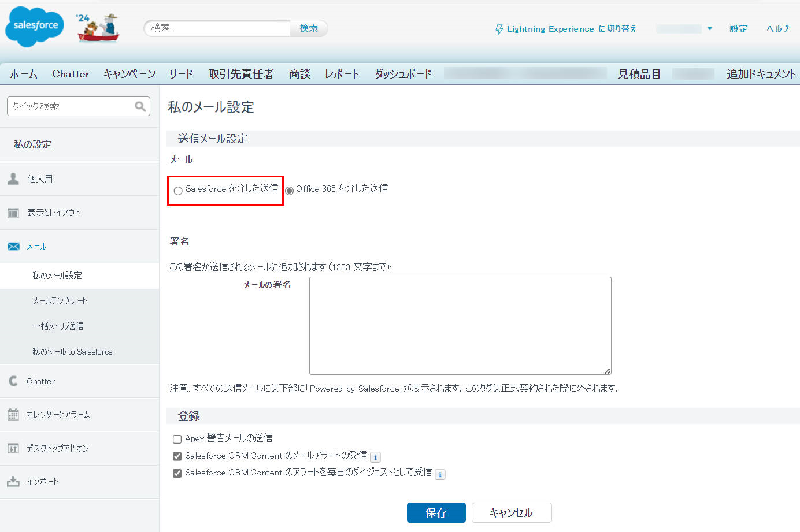The height and width of the screenshot is (532, 800).
Task: Select the 個人用 person icon in sidebar
Action: [13, 178]
